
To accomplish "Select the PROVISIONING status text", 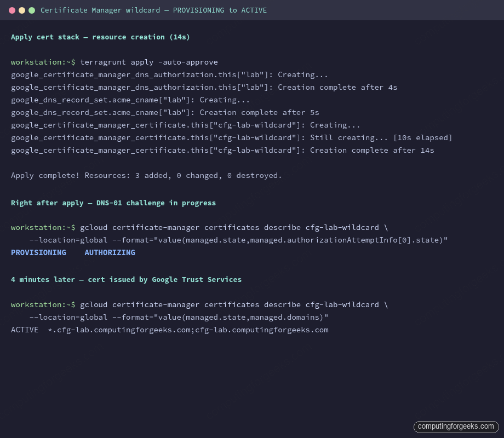I will point(38,252).
